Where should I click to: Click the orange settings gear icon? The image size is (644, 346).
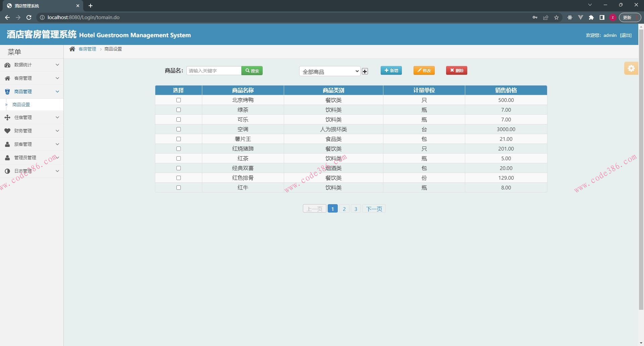coord(631,68)
